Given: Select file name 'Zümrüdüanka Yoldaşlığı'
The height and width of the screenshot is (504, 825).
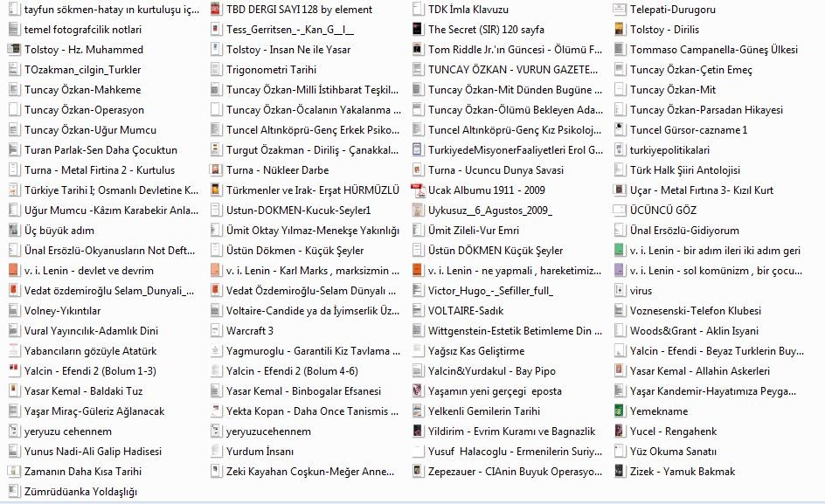Looking at the screenshot, I should click(80, 492).
